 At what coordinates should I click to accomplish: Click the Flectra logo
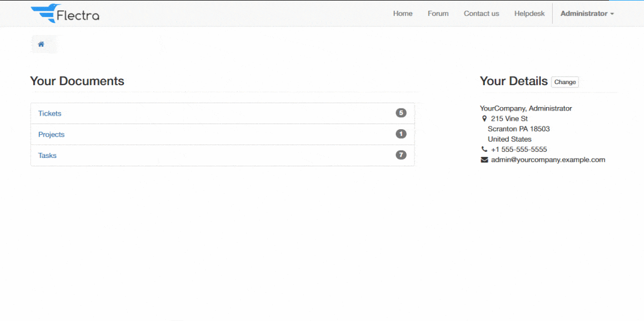(65, 13)
